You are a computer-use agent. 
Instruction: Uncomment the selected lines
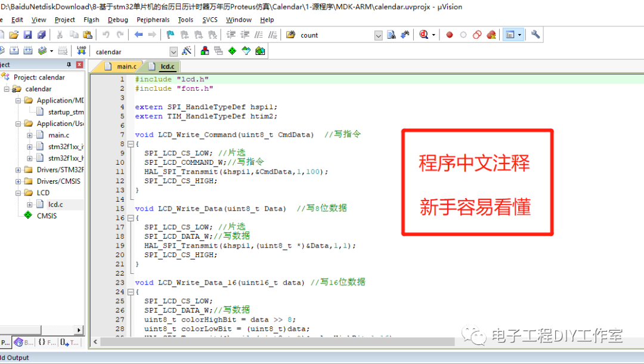tap(273, 35)
